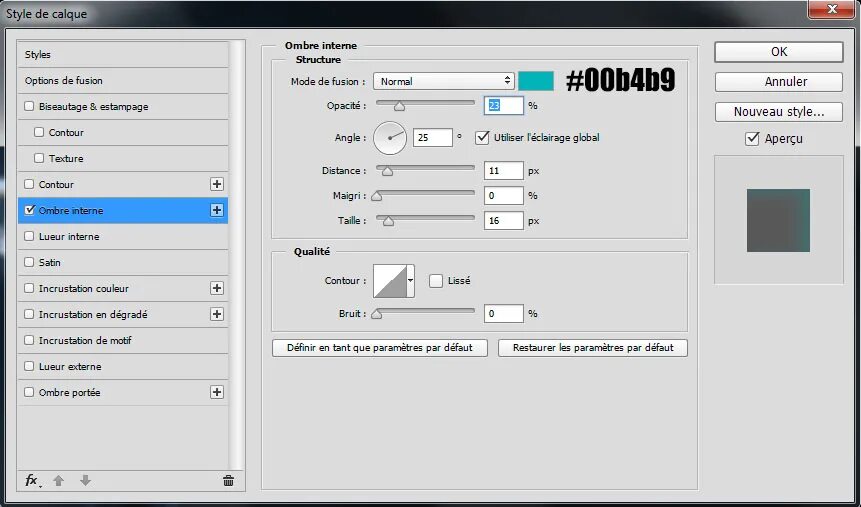
Task: Enable the Satin checkbox
Action: (x=29, y=262)
